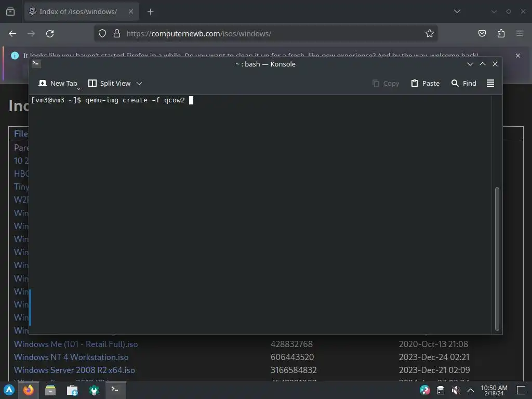Open the Firefox hamburger menu

(x=520, y=33)
